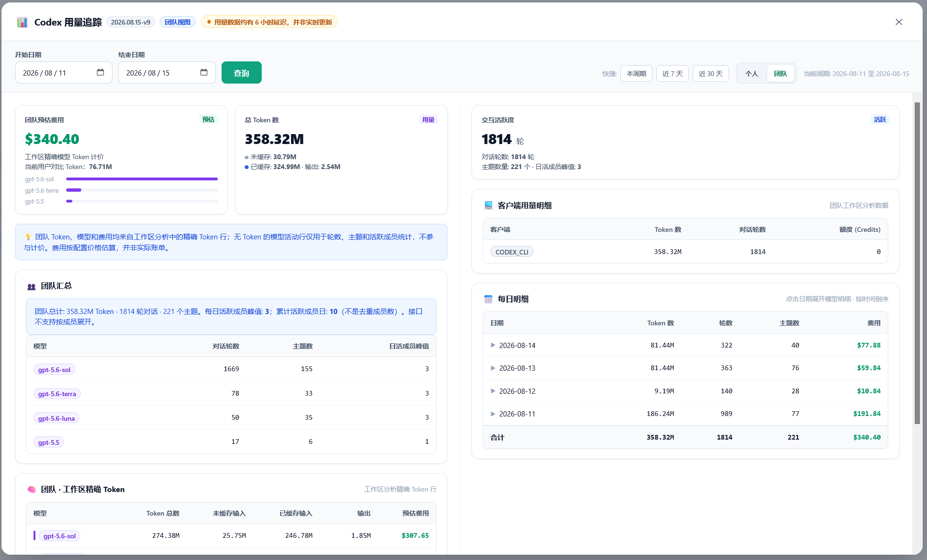Click the brain icon beside workspace Token
The image size is (927, 560).
pos(32,490)
